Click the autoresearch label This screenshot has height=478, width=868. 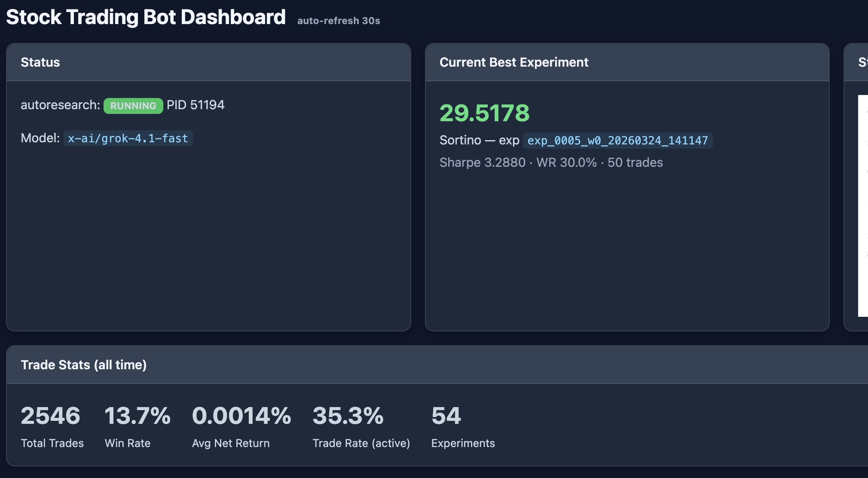pyautogui.click(x=60, y=105)
